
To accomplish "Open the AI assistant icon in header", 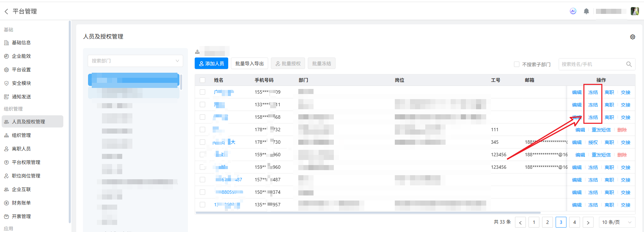I will click(573, 11).
